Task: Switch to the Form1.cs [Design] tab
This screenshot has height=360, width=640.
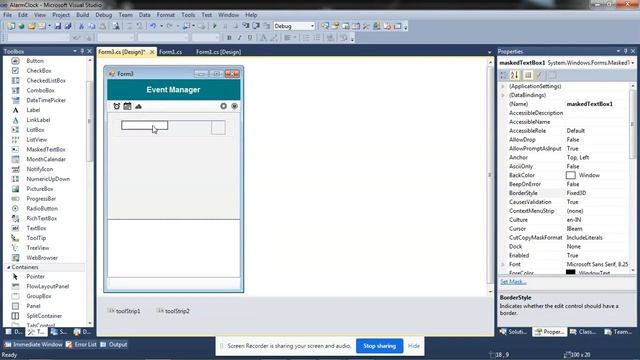Action: [218, 52]
